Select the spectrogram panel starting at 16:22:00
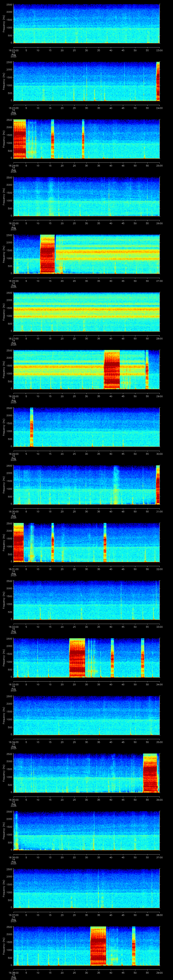This screenshot has height=980, width=173. pyautogui.click(x=86, y=24)
